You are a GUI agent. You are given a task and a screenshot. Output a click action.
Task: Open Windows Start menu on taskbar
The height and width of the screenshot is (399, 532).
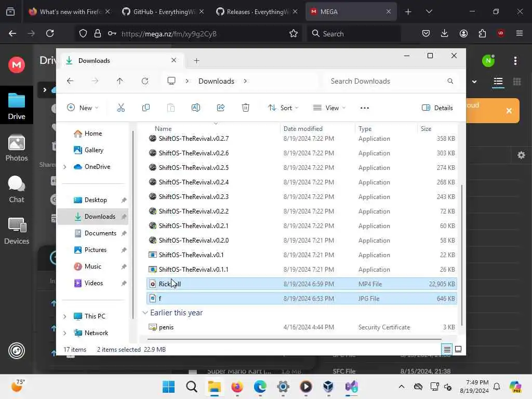point(169,387)
